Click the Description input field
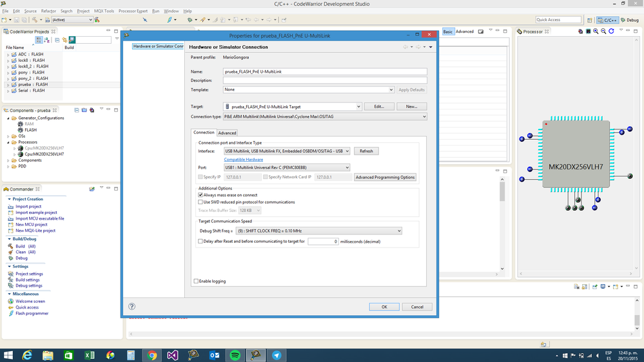Screen dimensions: 644x362 [x=324, y=81]
